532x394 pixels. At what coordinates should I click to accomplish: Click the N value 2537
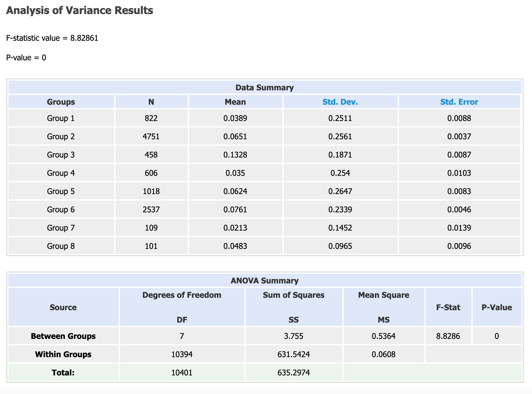click(x=151, y=209)
